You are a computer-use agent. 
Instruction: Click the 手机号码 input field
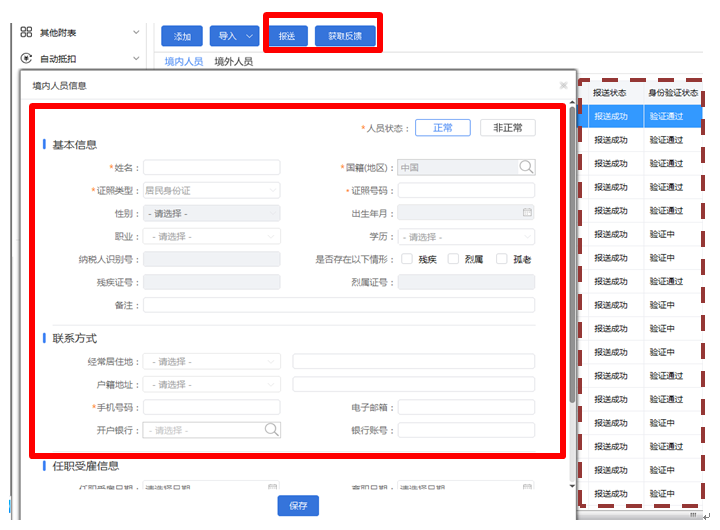pyautogui.click(x=211, y=407)
